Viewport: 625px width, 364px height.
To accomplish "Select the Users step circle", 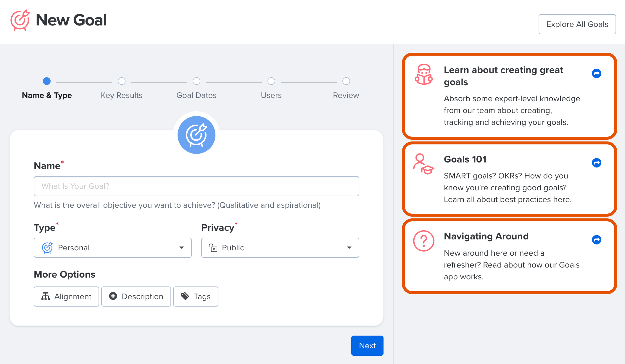I will (x=271, y=81).
